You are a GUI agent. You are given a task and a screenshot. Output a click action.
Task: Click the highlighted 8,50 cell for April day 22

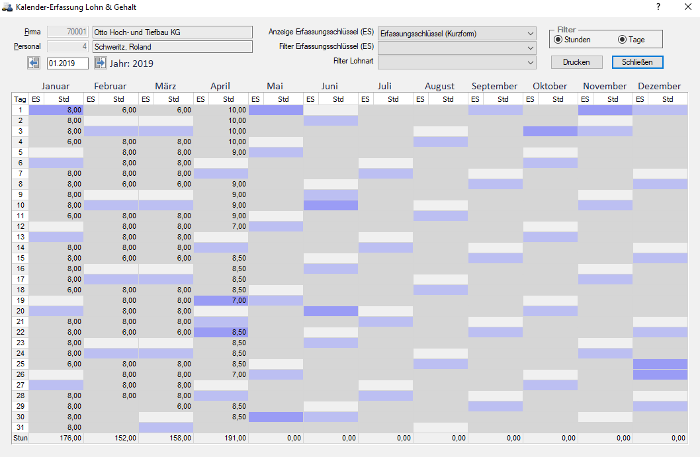click(221, 332)
